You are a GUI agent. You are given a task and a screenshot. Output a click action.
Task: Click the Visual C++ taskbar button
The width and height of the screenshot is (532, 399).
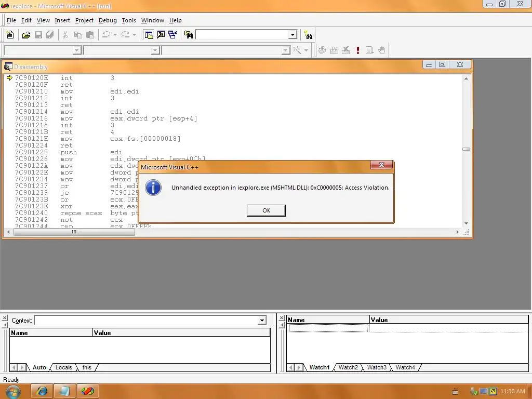(87, 392)
